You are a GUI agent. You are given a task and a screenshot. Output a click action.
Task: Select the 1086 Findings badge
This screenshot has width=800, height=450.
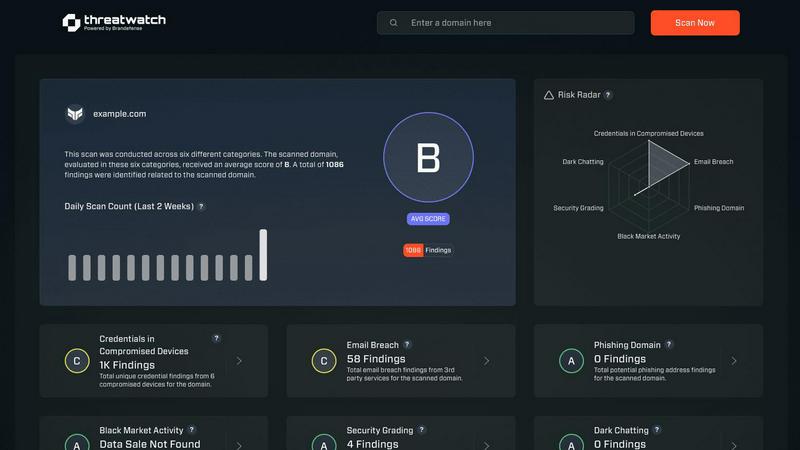[x=427, y=250]
